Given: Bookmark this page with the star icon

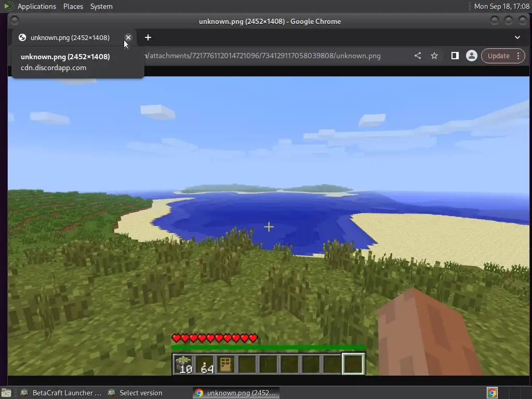Looking at the screenshot, I should [x=434, y=56].
